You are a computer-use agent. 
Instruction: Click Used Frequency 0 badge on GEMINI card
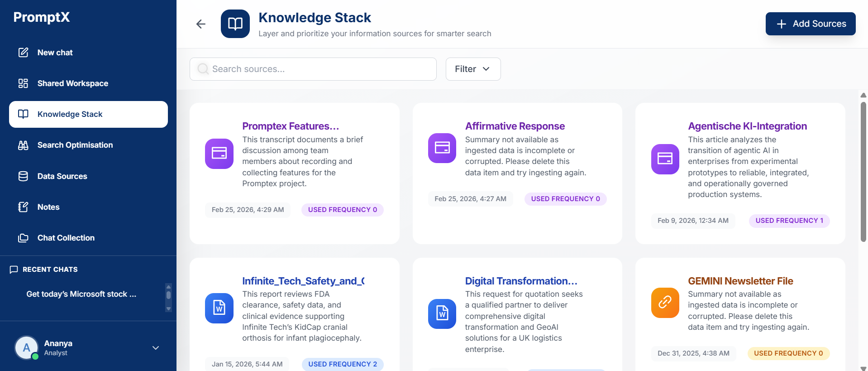(x=788, y=353)
